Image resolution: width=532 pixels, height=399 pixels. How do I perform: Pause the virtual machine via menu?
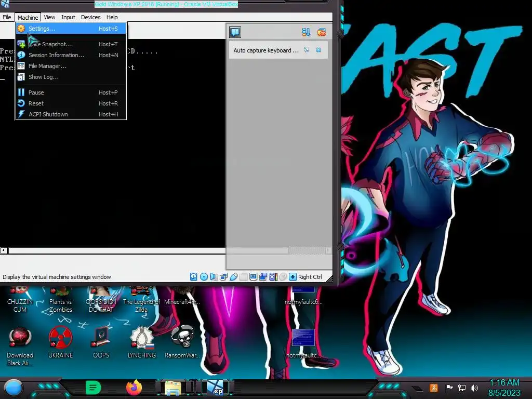tap(71, 92)
